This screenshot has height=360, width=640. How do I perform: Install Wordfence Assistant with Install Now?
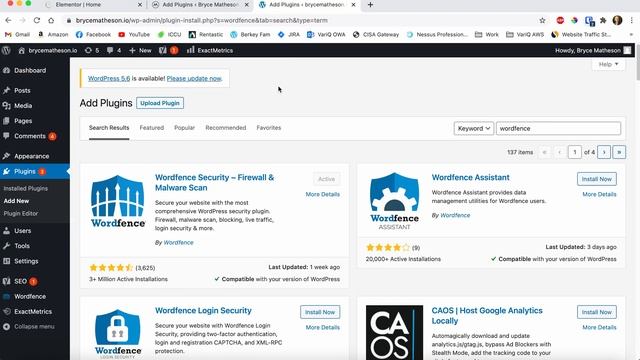(x=596, y=179)
